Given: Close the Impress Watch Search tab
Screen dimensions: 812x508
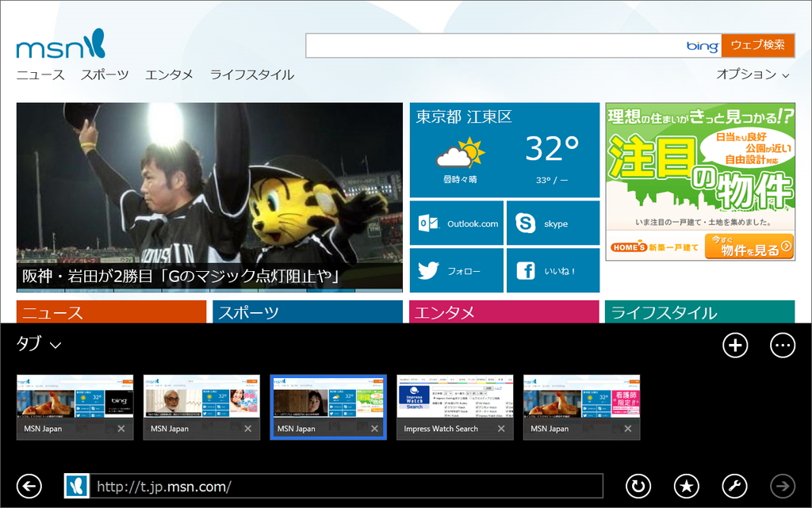Looking at the screenshot, I should [501, 429].
